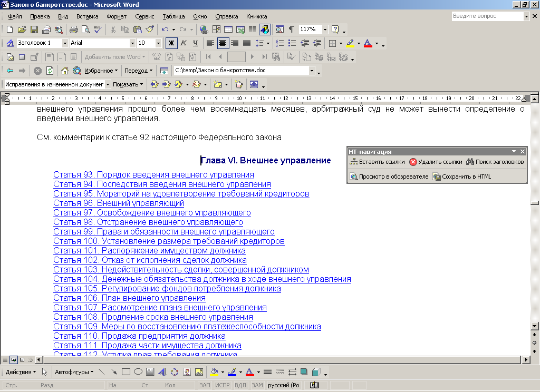Open the Действия drawing menu

[21, 372]
